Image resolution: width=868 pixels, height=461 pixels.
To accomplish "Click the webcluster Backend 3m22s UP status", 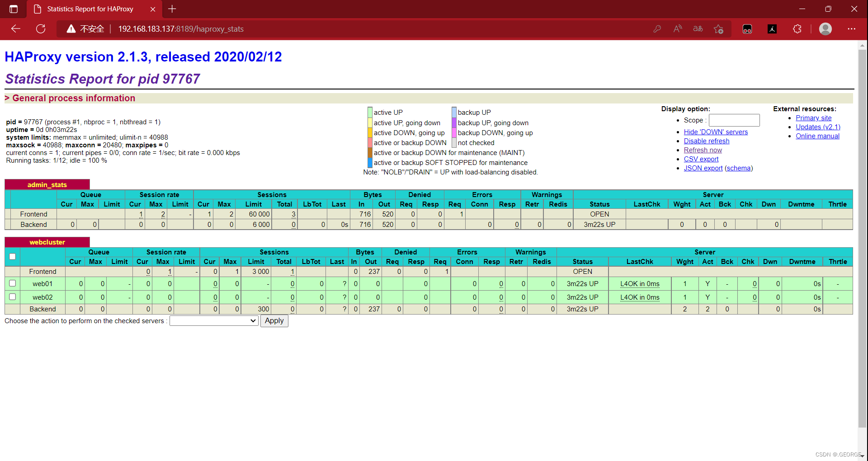I will [x=582, y=309].
